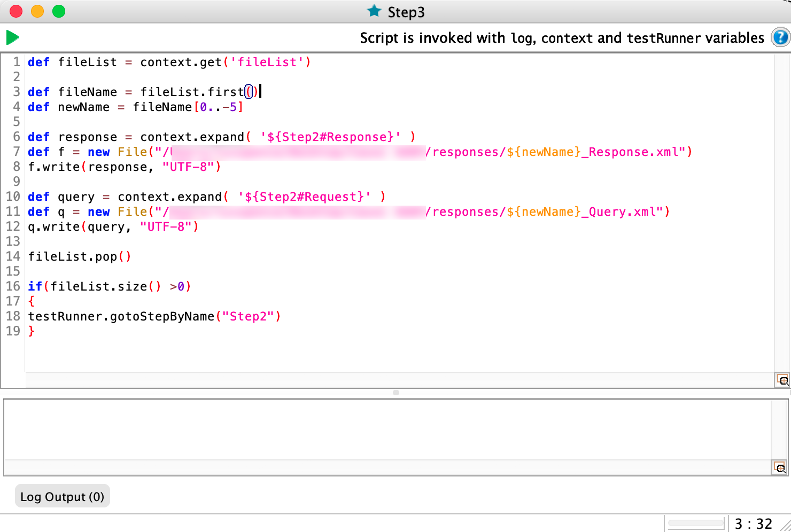Viewport: 791px width, 532px height.
Task: Click the editor pane's bottom-right corner icon
Action: click(x=782, y=380)
